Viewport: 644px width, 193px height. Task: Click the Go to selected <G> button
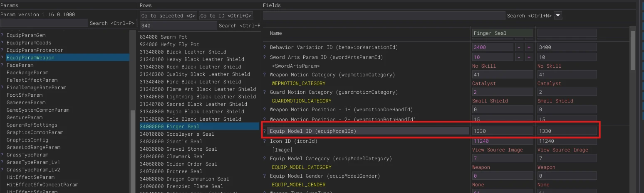pos(168,16)
